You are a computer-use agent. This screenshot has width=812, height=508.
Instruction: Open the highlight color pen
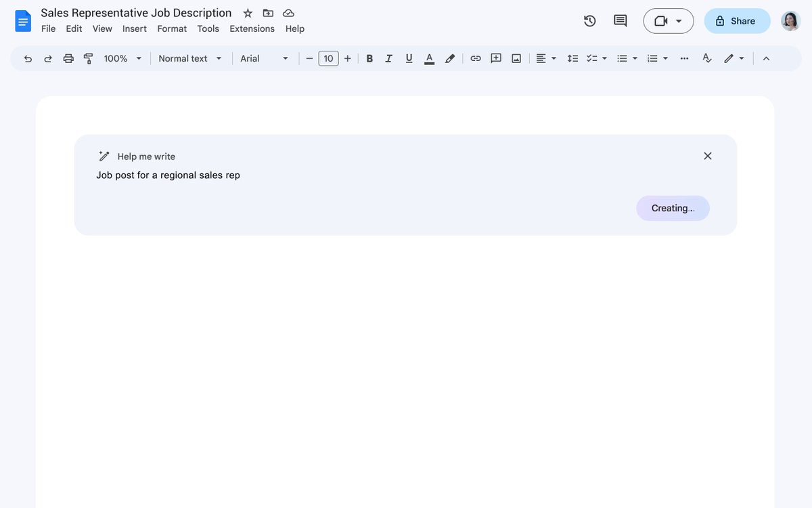tap(450, 58)
